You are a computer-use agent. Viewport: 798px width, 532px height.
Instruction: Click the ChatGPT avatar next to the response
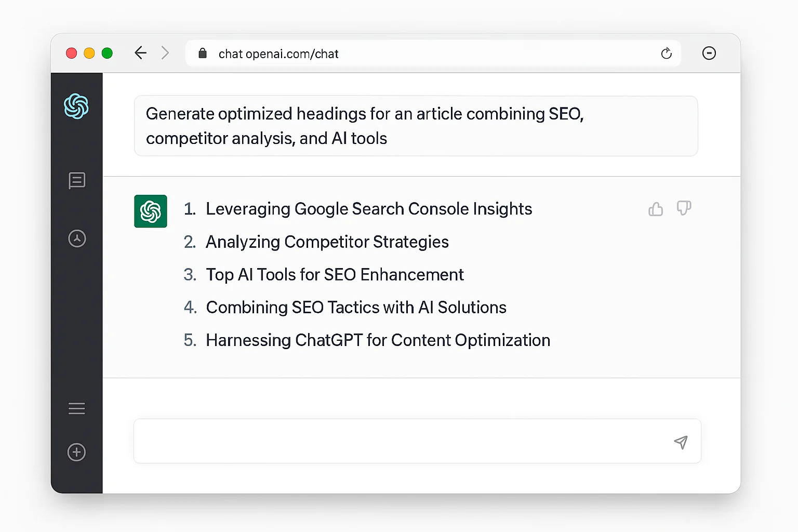[150, 211]
